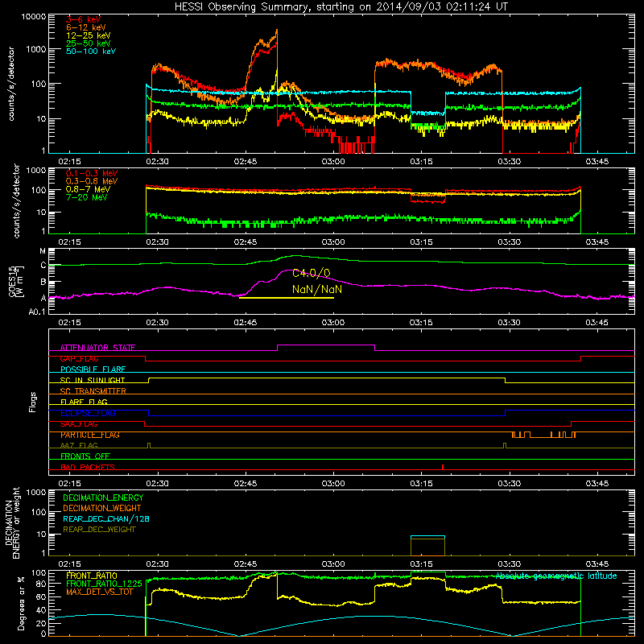
Task: Click the 10000 tick on the top panel
Action: click(34, 16)
